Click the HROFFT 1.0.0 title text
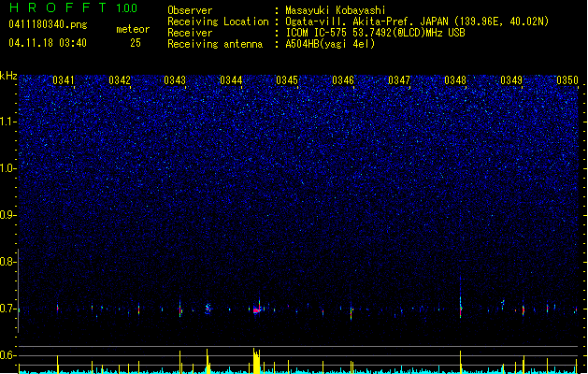 [73, 7]
